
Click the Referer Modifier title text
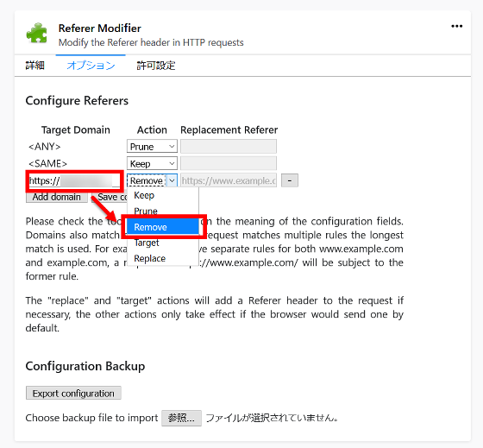[100, 28]
